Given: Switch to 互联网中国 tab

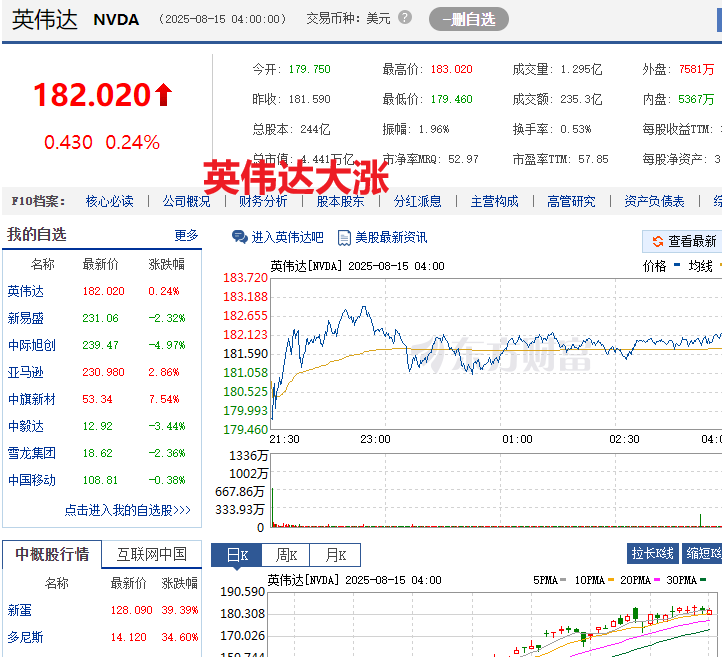Looking at the screenshot, I should click(x=152, y=554).
